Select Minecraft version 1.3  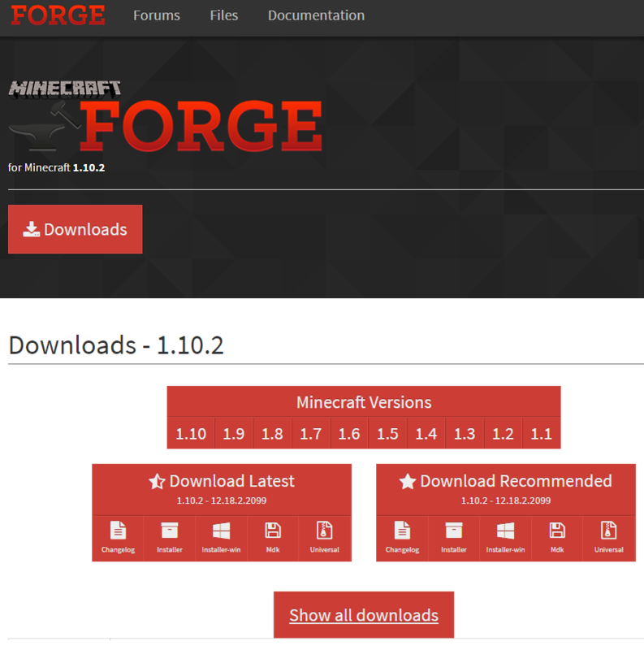coord(465,434)
